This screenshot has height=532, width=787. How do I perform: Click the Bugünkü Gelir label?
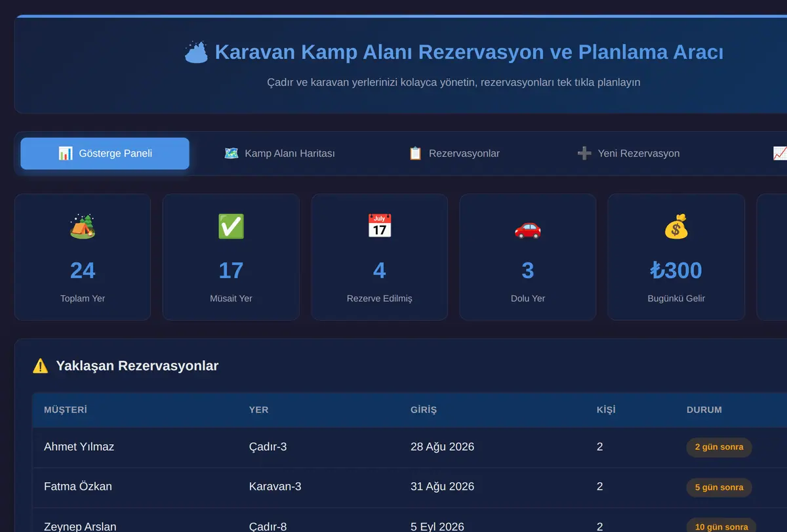(676, 298)
